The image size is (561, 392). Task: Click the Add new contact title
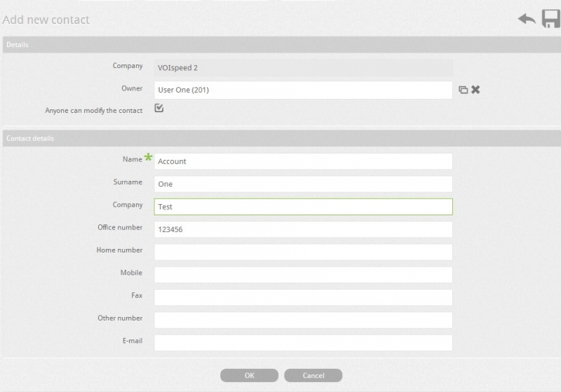coord(46,20)
